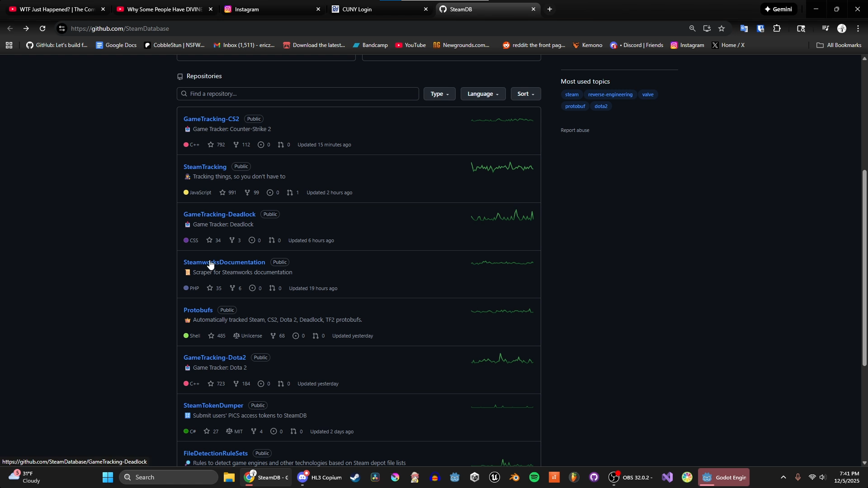Screen dimensions: 868x488
Task: Open the Godot Engine taskbar app
Action: coord(724,477)
